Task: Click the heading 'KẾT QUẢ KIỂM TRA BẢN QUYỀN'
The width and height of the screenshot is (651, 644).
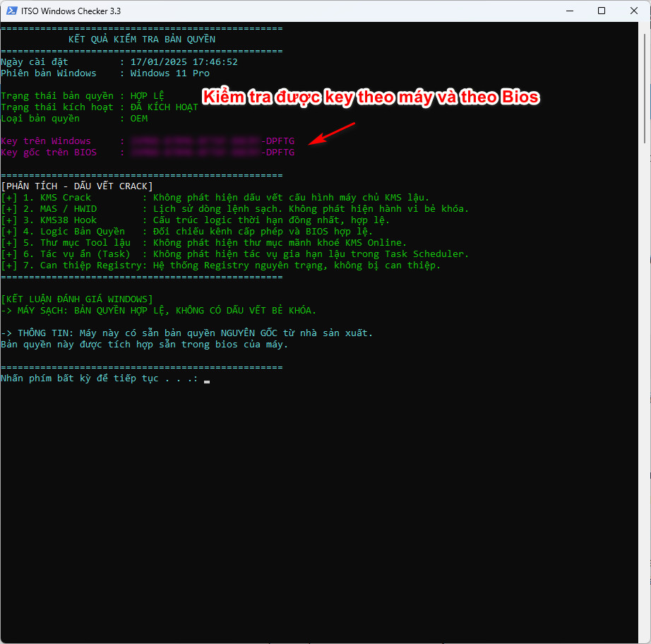Action: (142, 40)
